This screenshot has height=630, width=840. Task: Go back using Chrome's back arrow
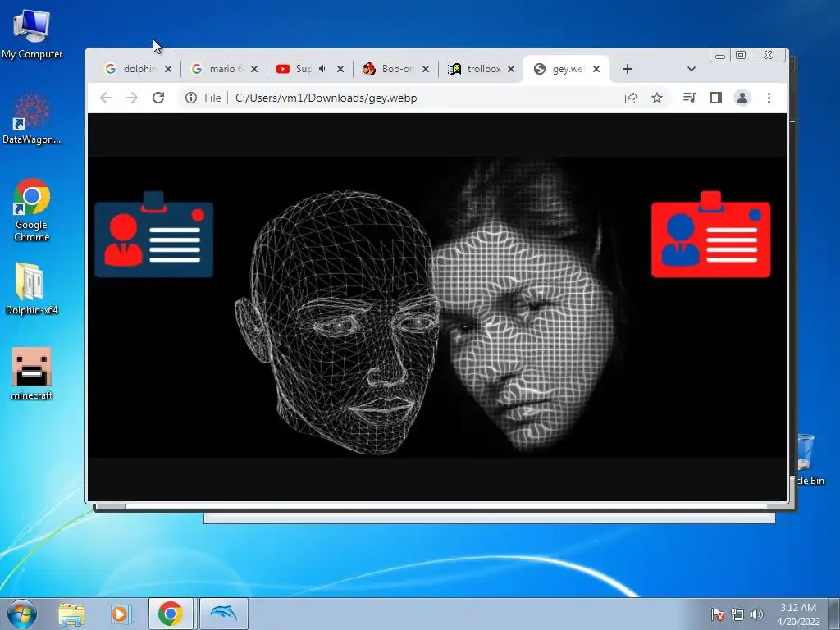[x=106, y=98]
